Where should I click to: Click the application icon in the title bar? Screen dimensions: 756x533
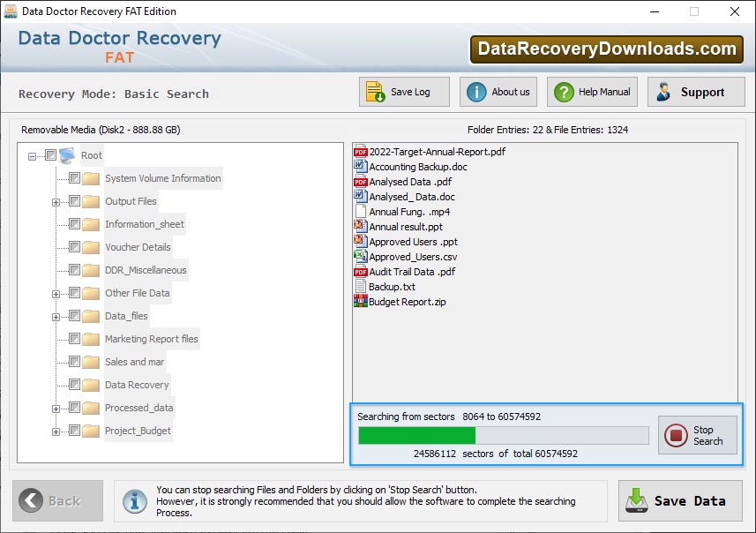10,11
